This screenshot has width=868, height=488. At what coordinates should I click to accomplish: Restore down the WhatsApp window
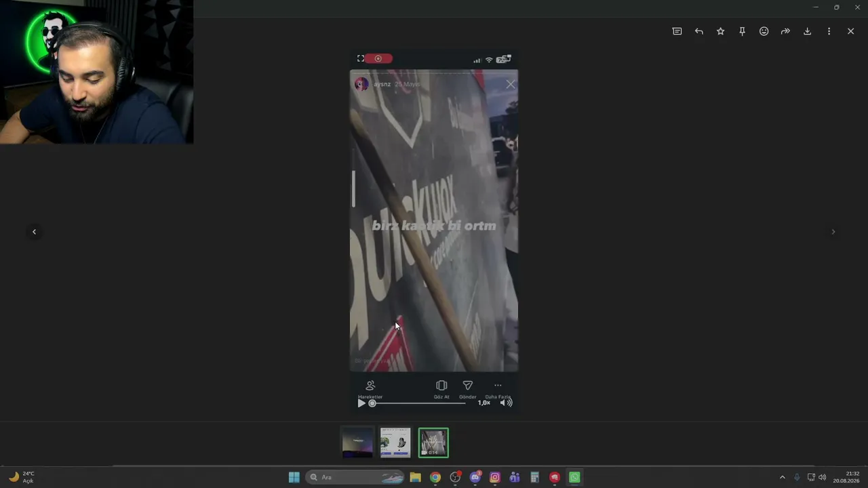pyautogui.click(x=836, y=7)
